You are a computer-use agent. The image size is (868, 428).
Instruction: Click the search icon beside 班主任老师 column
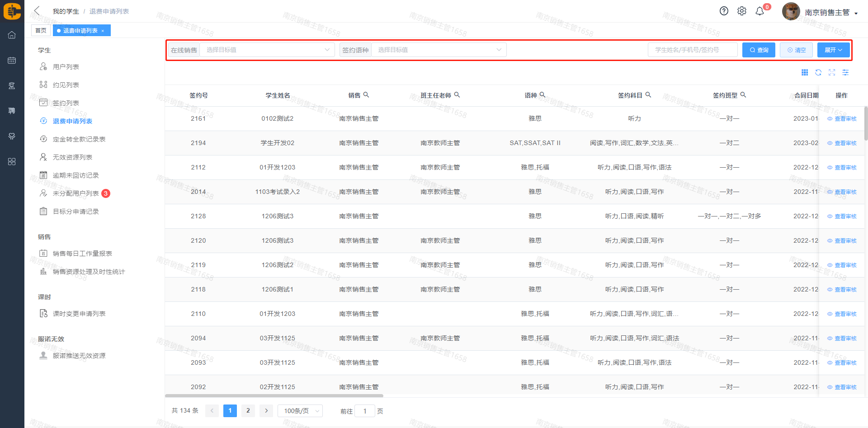click(x=457, y=95)
